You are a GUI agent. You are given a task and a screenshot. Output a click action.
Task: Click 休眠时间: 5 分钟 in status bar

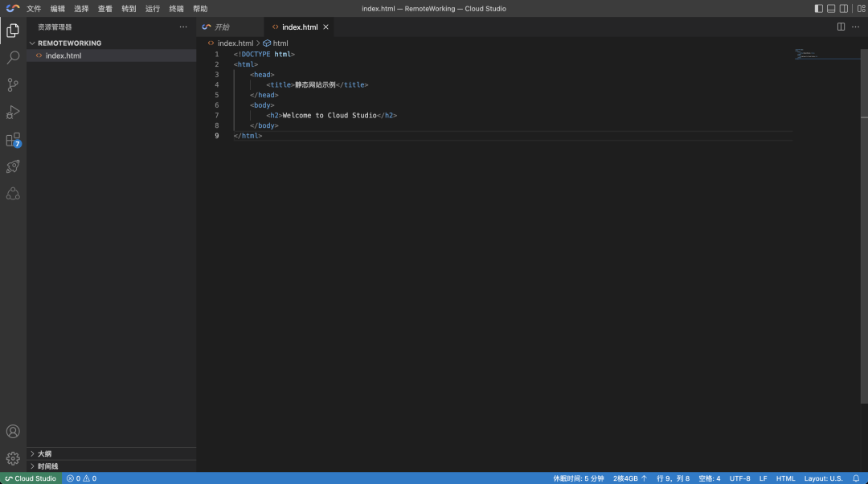pos(579,478)
